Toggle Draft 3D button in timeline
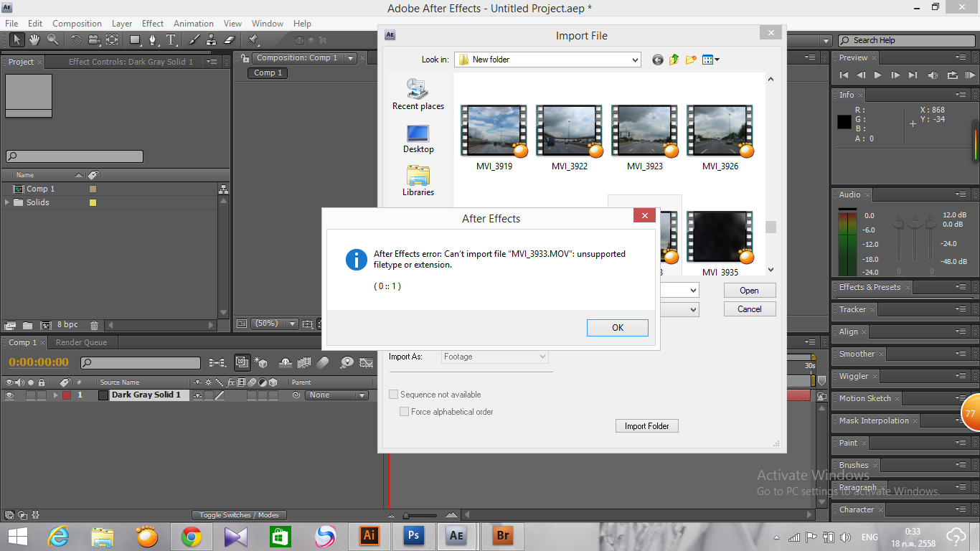The image size is (980, 551). [x=260, y=363]
